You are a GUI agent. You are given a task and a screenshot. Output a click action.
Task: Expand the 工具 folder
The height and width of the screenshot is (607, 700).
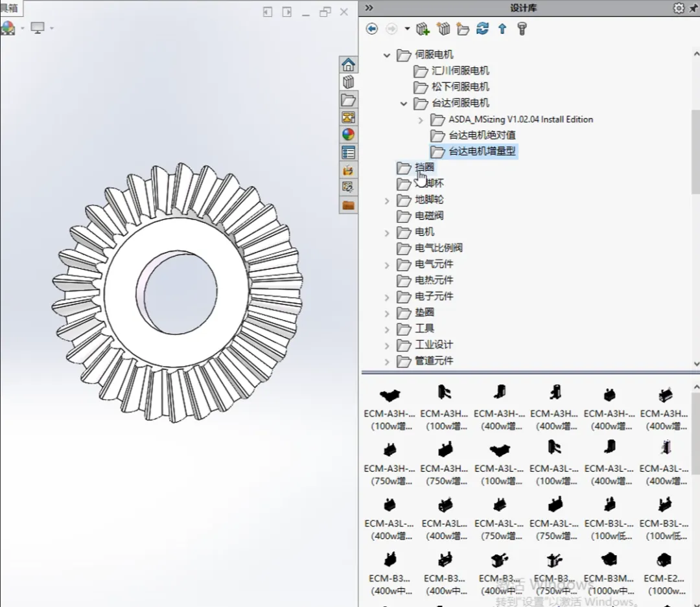click(386, 330)
